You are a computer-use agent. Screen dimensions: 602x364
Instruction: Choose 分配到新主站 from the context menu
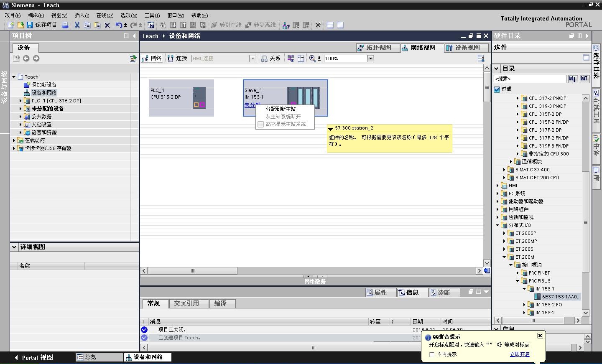[281, 109]
